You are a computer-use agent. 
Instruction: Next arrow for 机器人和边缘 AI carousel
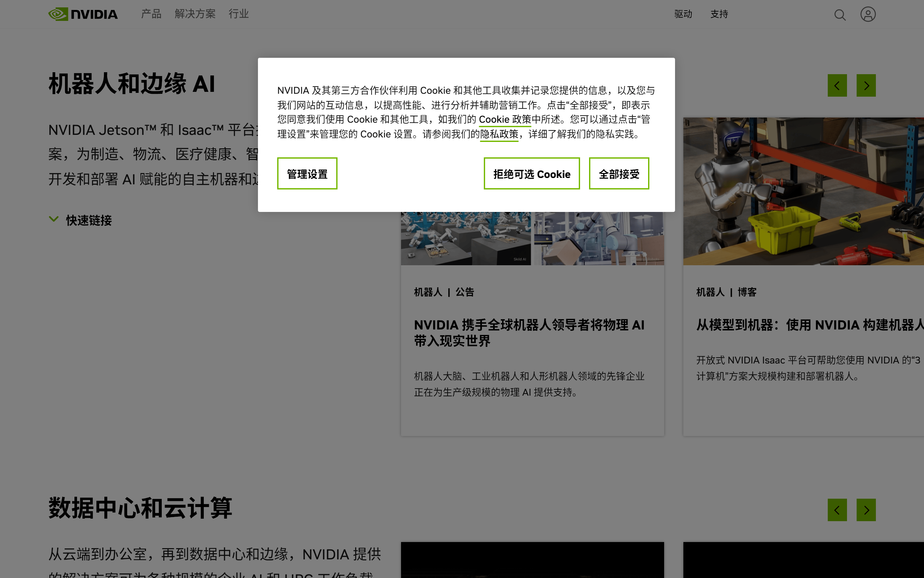(x=866, y=85)
